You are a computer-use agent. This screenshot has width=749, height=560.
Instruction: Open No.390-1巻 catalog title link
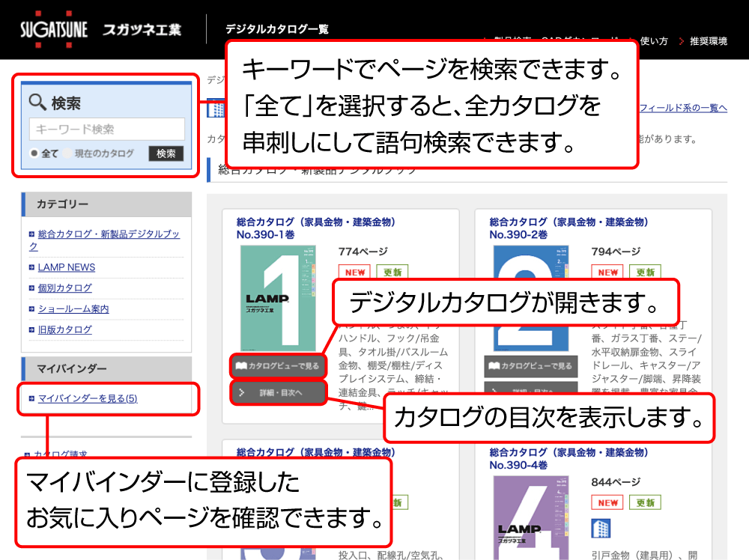316,228
